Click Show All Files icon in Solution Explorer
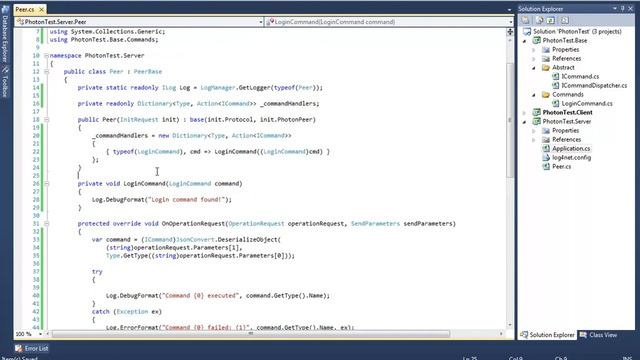The height and width of the screenshot is (360, 640). click(x=539, y=20)
